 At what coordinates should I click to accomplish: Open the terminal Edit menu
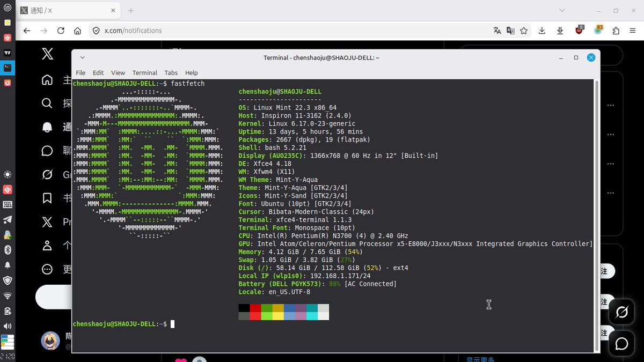coord(98,73)
